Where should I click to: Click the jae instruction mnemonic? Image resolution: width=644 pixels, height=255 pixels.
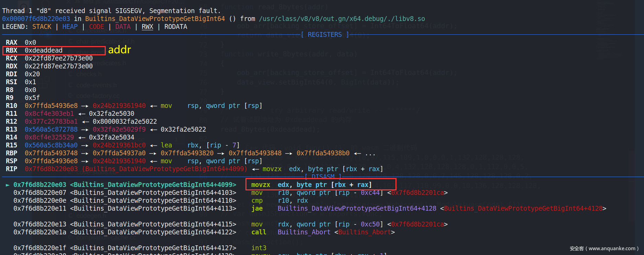pyautogui.click(x=257, y=209)
